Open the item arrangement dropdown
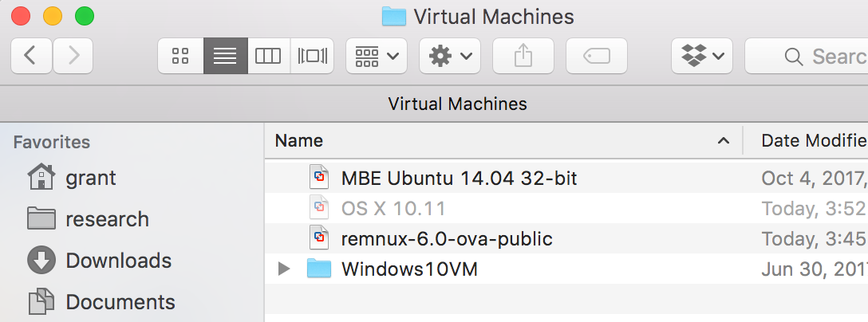This screenshot has width=868, height=322. tap(377, 55)
